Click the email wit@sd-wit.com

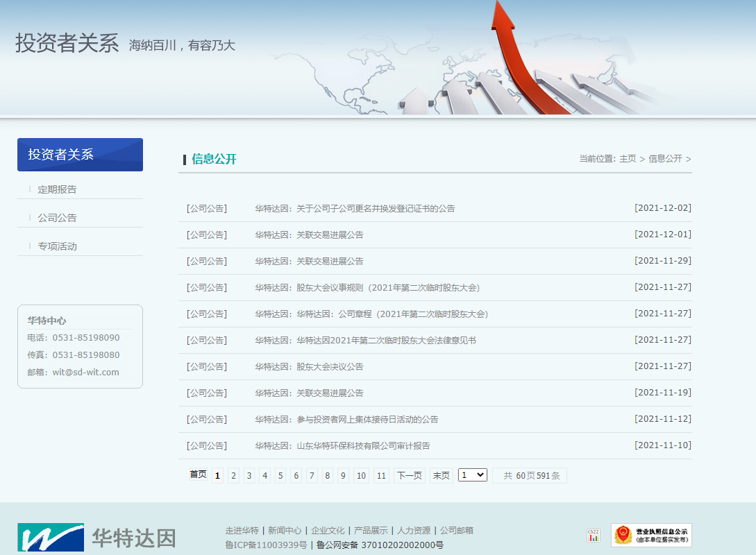(x=86, y=373)
